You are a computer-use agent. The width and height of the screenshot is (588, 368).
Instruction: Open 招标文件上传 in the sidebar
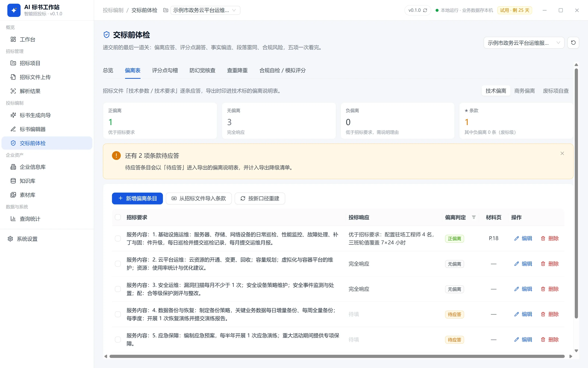[x=47, y=77]
